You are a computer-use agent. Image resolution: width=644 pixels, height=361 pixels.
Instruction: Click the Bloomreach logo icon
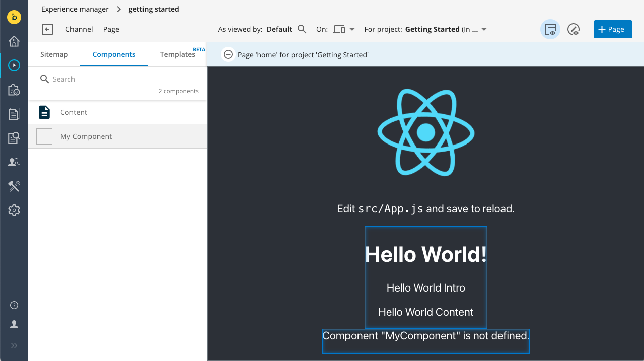14,17
